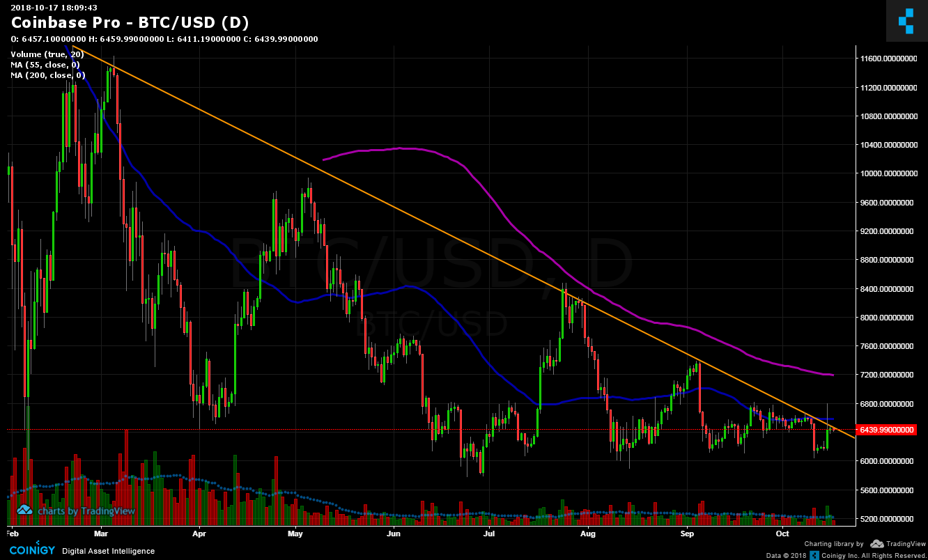Click the Jul label on the time axis
The image size is (928, 560).
tap(490, 534)
